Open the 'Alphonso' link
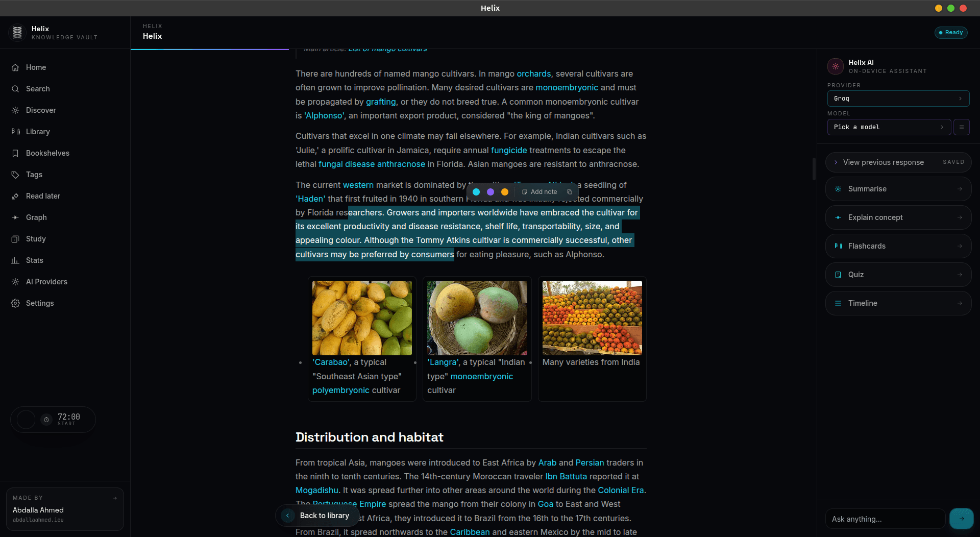This screenshot has height=537, width=980. 324,116
